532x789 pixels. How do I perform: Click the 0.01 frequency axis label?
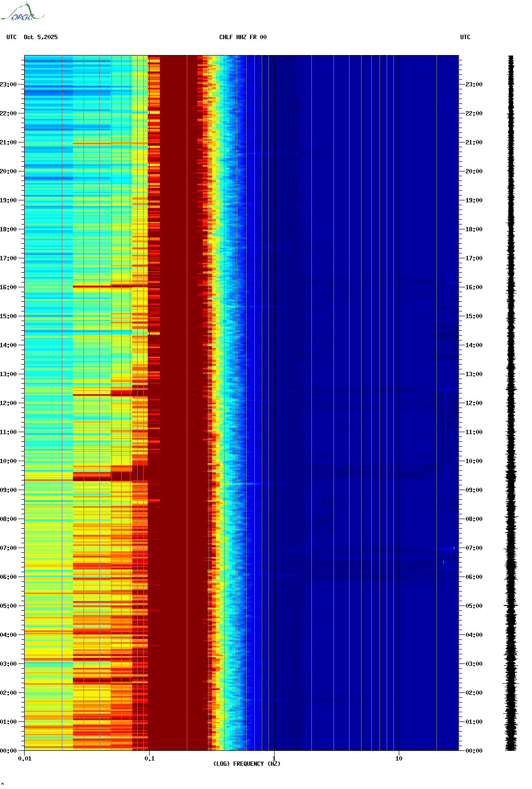click(25, 759)
